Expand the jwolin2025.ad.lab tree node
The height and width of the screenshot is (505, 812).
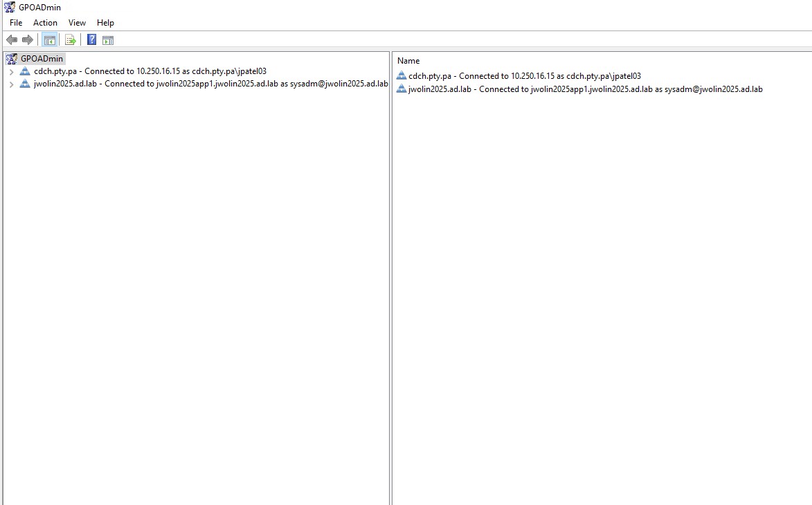click(12, 84)
